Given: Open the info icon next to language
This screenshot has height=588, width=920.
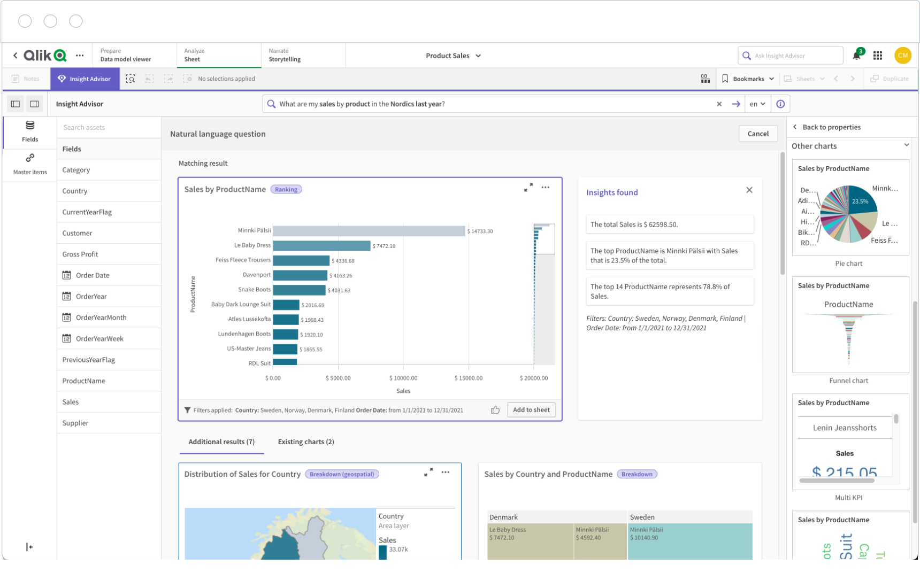Looking at the screenshot, I should [x=780, y=104].
